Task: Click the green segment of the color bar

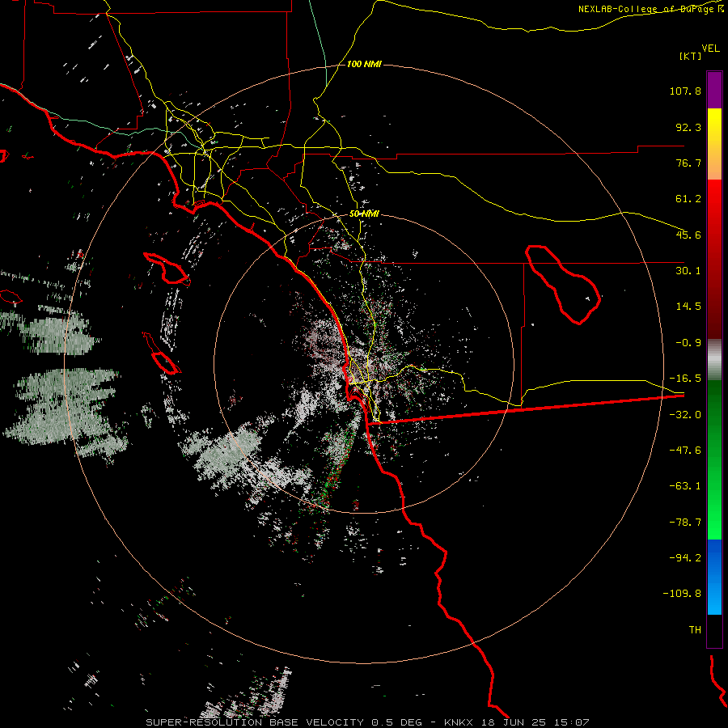Action: pos(714,460)
